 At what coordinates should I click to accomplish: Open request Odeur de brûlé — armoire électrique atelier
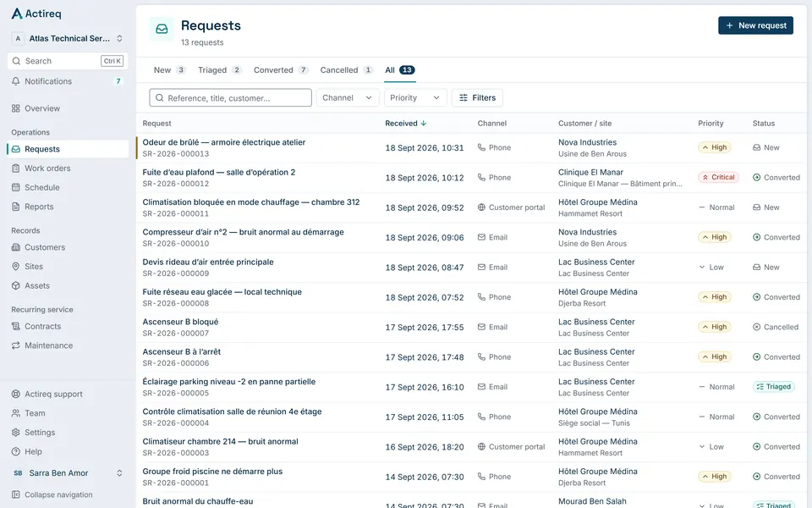(x=223, y=142)
